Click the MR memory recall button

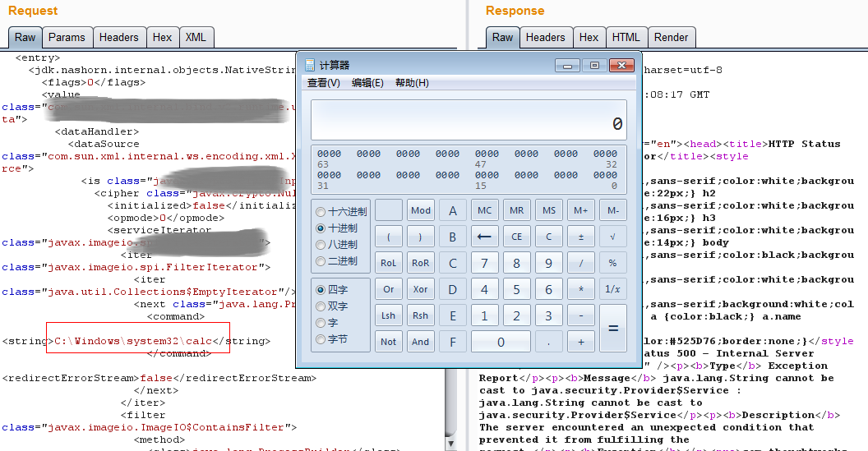[x=516, y=210]
